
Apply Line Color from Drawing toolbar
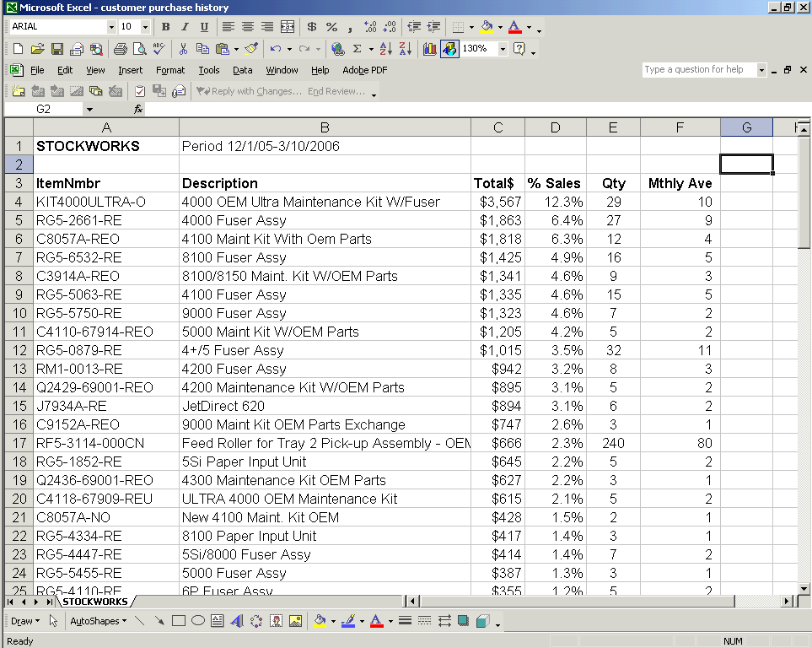tap(348, 621)
